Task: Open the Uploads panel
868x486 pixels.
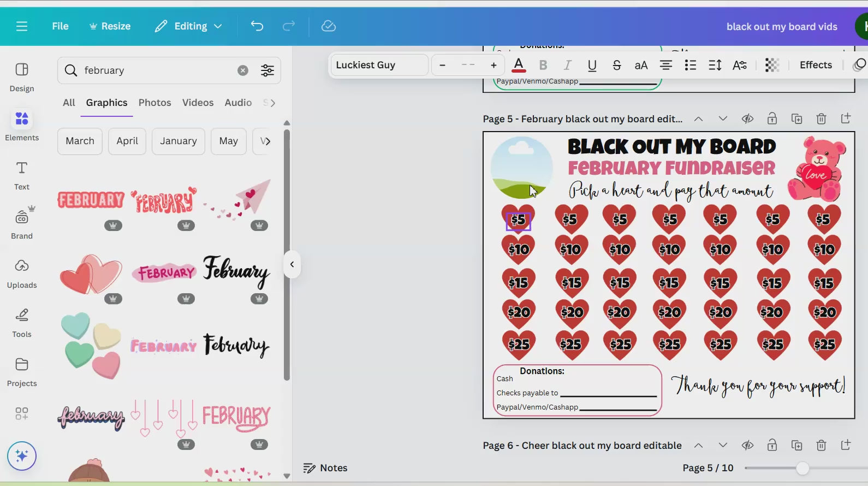Action: pos(22,274)
